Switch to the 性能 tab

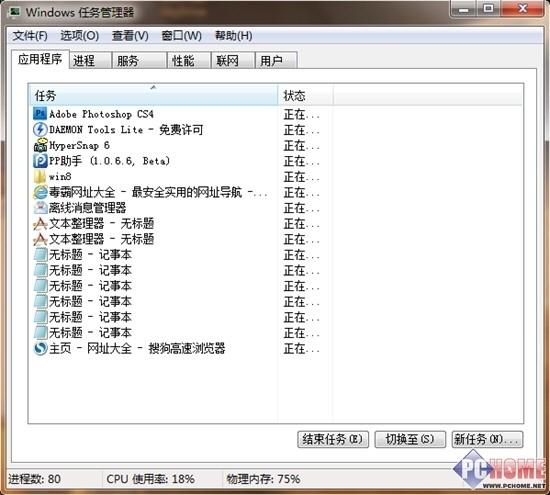pyautogui.click(x=189, y=60)
